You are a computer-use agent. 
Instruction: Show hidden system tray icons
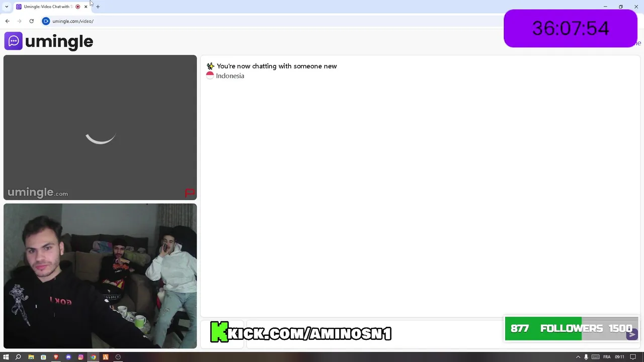[578, 357]
